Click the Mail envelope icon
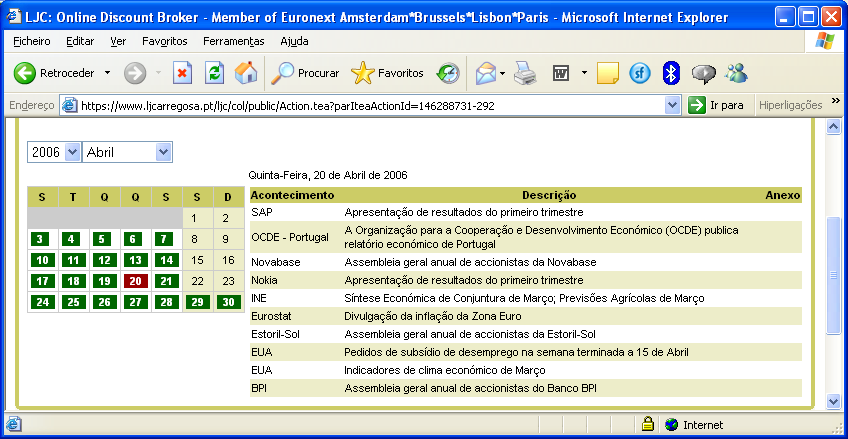 (486, 73)
